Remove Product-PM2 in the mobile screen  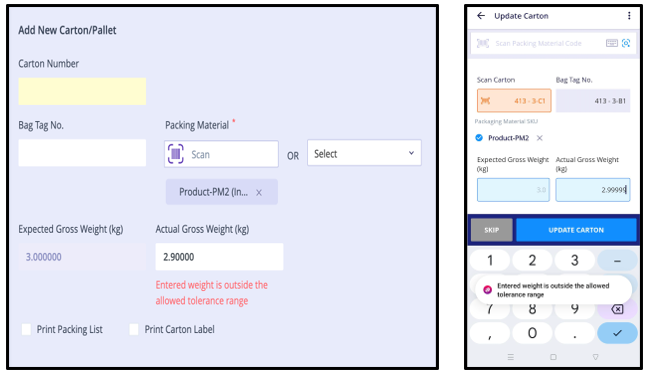pyautogui.click(x=539, y=138)
